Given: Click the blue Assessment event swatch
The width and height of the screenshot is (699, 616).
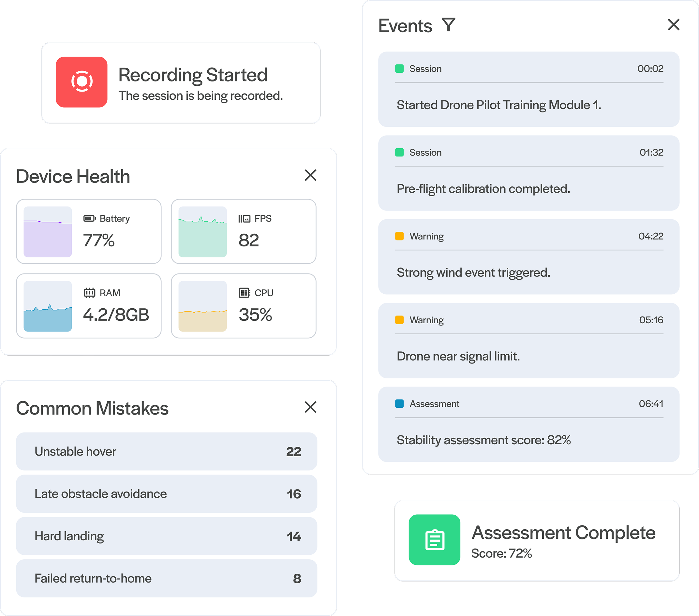Looking at the screenshot, I should (399, 404).
